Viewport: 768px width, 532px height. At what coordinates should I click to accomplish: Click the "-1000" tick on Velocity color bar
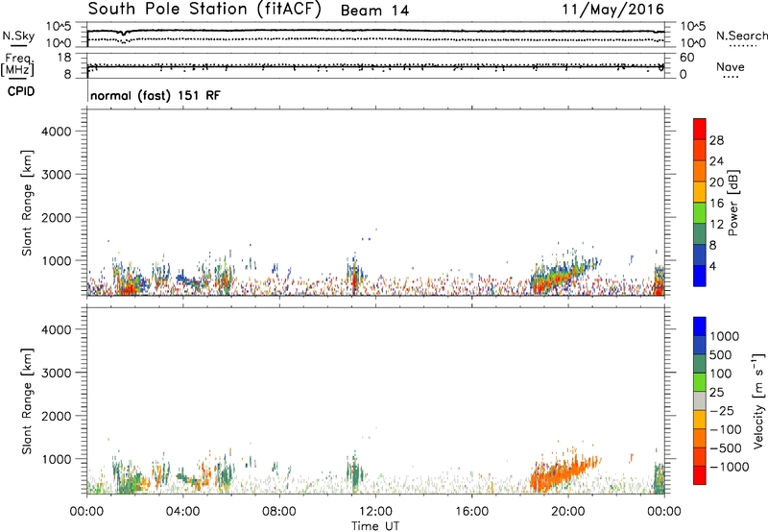pos(729,467)
